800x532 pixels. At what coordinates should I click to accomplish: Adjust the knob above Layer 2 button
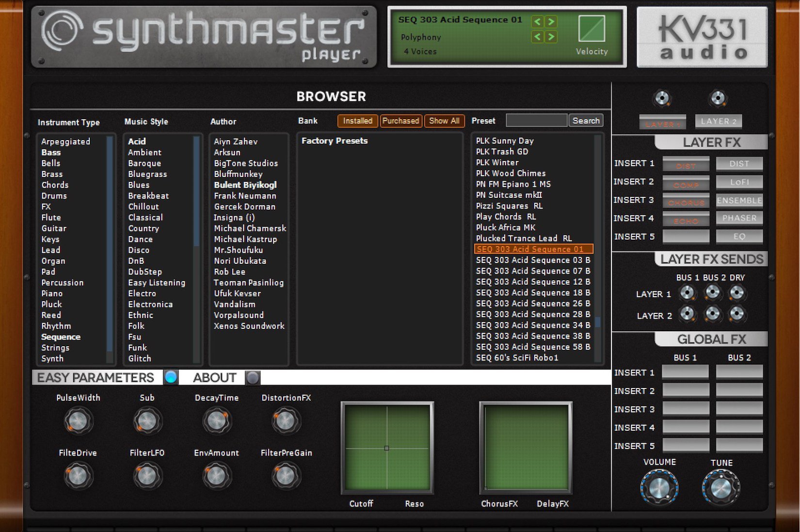tap(718, 98)
